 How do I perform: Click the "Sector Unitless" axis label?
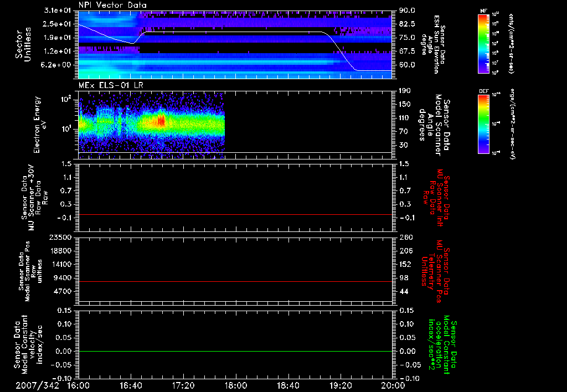(x=23, y=44)
